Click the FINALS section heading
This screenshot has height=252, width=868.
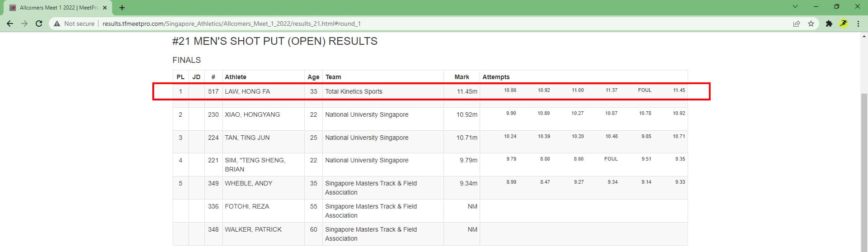click(186, 60)
